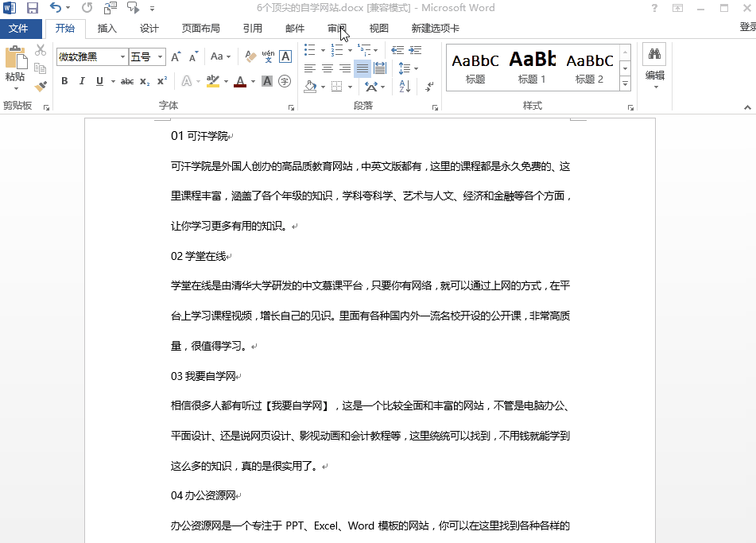
Task: Click the Find/Editing binoculars icon
Action: click(x=654, y=54)
